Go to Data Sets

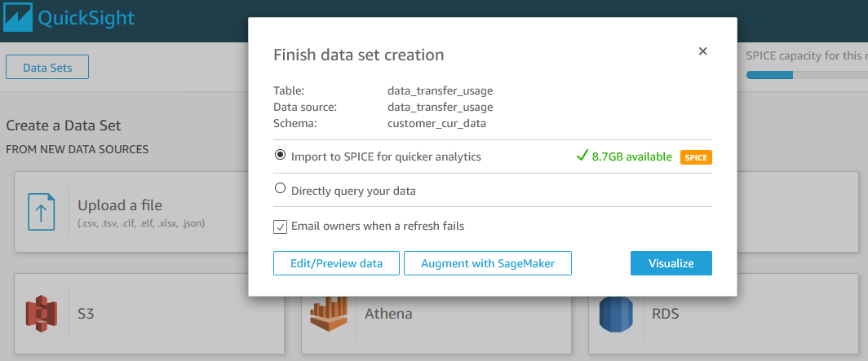pos(47,68)
